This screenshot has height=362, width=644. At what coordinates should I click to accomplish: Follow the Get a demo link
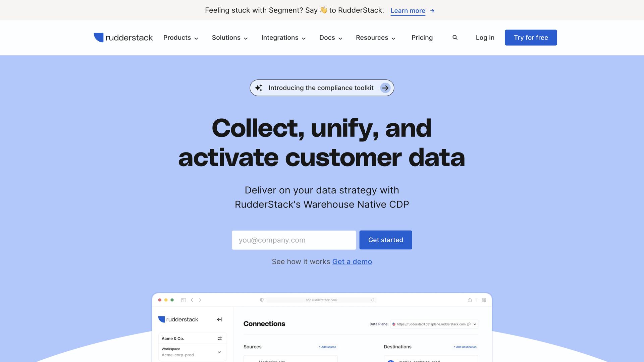352,261
